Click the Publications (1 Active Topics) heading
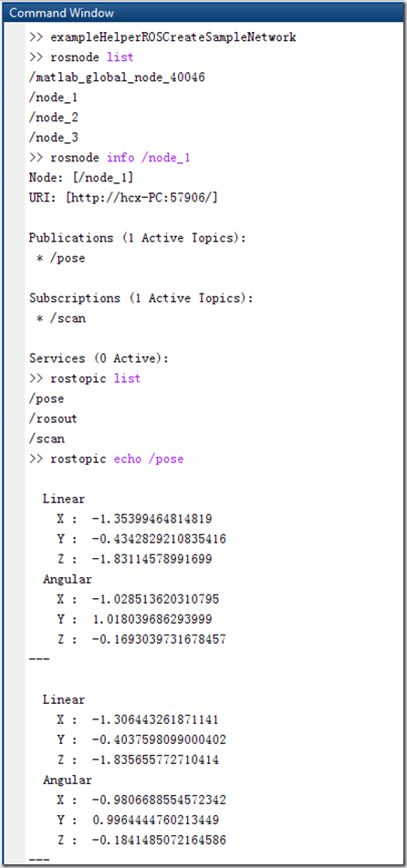 (137, 238)
